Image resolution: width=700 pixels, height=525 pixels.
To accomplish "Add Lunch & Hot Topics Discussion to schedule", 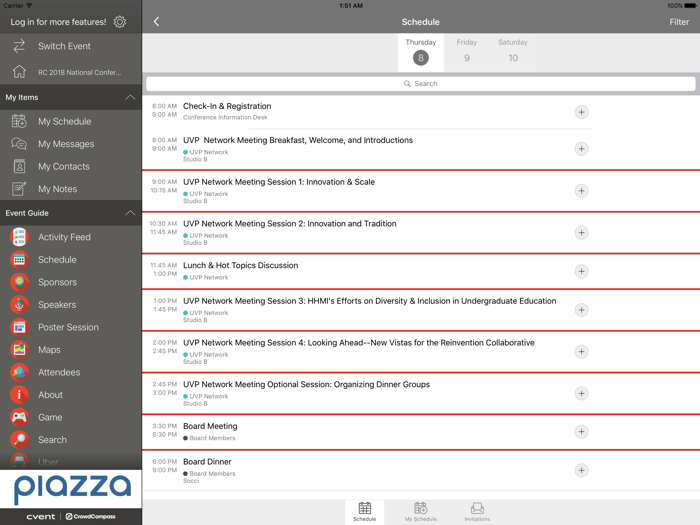I will pyautogui.click(x=581, y=271).
